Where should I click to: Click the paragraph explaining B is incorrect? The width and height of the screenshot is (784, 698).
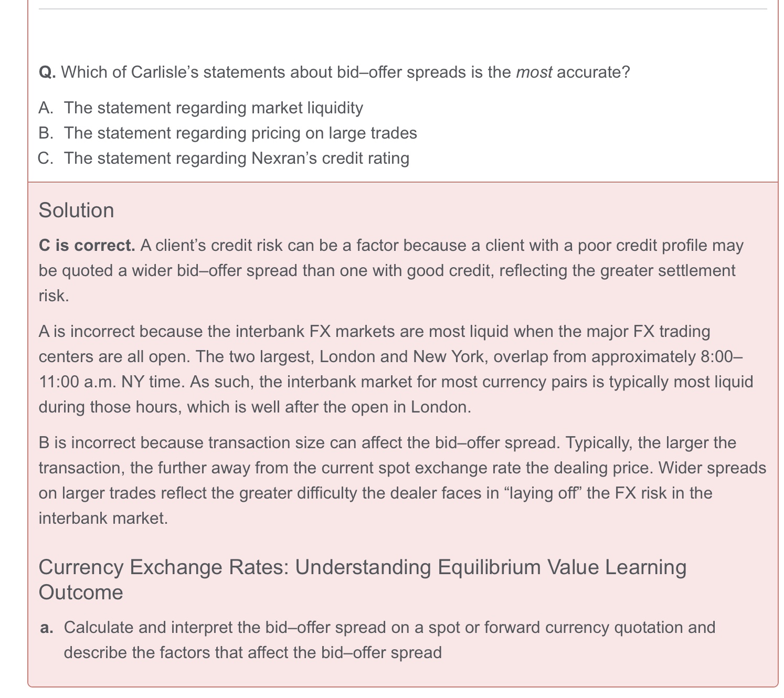tap(402, 481)
